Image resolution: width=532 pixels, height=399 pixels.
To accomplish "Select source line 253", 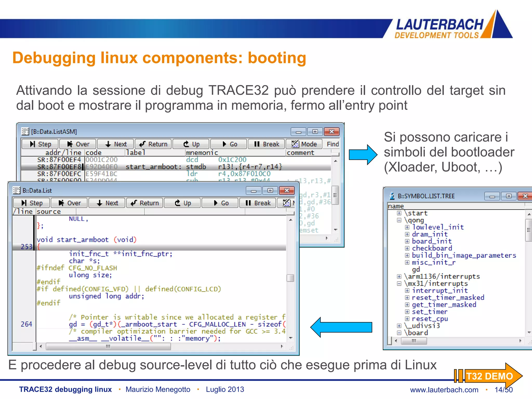I will pyautogui.click(x=149, y=247).
